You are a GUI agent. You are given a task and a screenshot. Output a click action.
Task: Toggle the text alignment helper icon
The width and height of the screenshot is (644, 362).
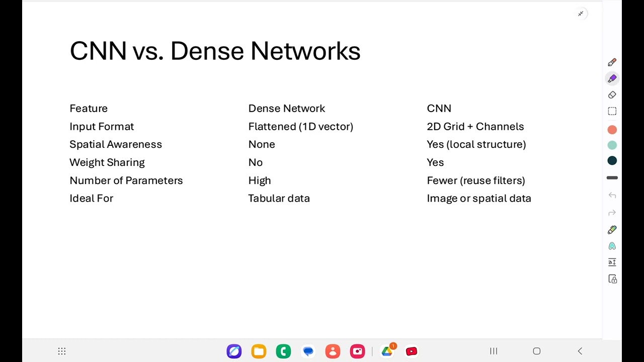click(612, 262)
